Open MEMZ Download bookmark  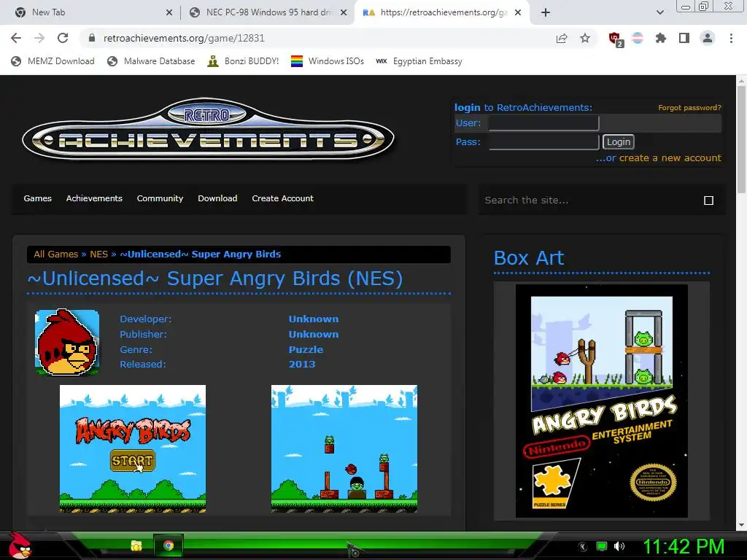click(53, 61)
